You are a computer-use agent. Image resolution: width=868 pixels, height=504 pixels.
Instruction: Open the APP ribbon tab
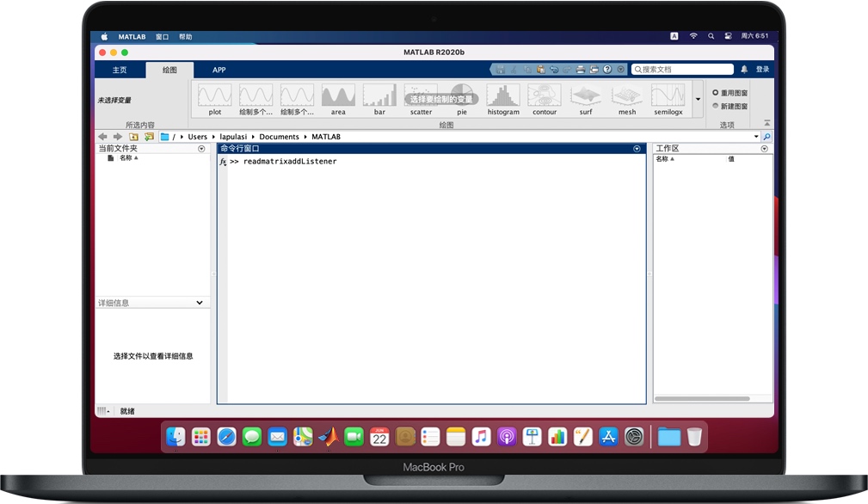218,70
